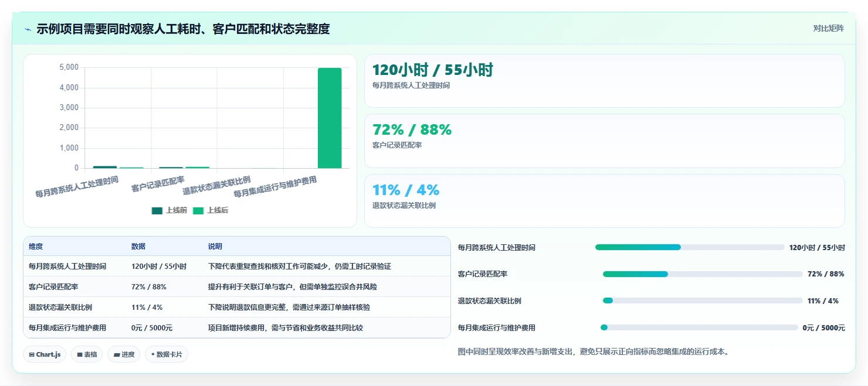Click the 0元 / 5000元 table cell

[152, 328]
